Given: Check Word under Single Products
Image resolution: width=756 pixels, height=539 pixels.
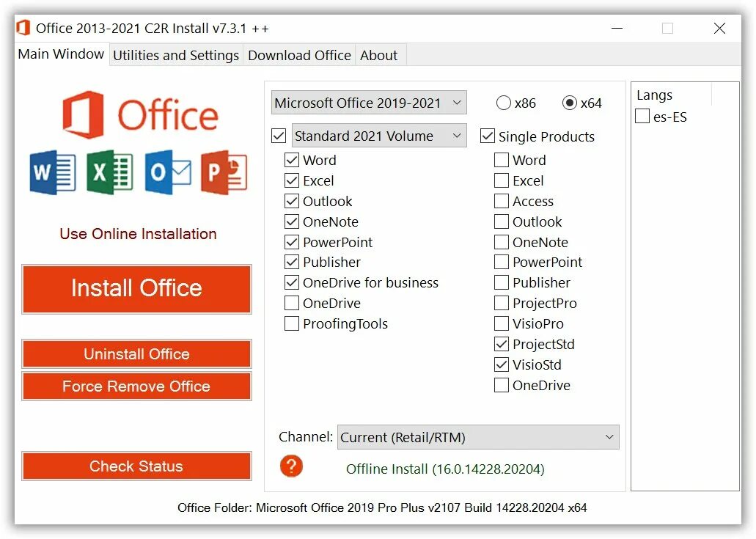Looking at the screenshot, I should tap(502, 160).
